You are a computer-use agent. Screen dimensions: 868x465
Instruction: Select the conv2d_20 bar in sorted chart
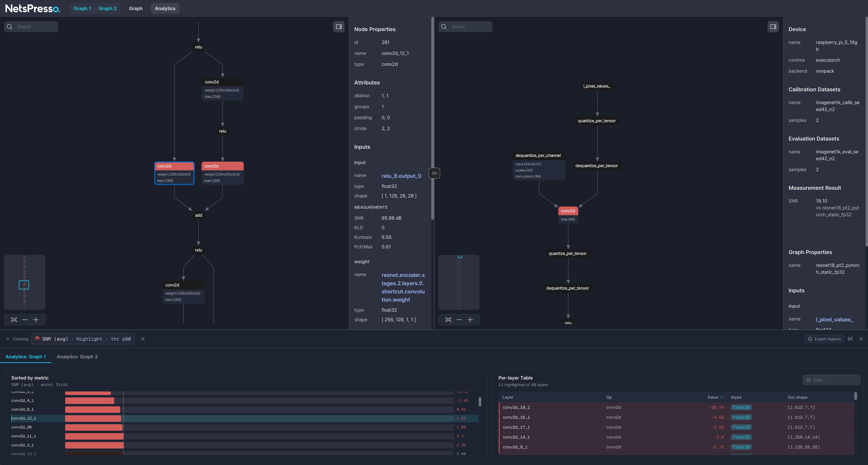click(x=245, y=427)
